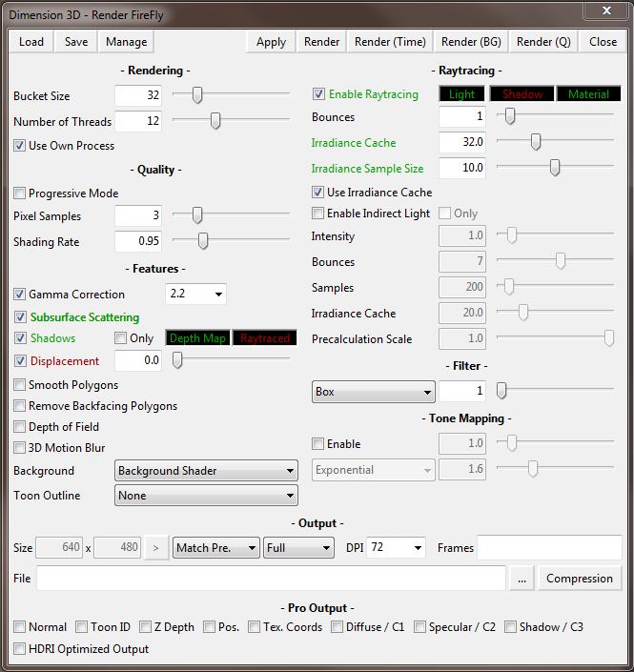Screen dimensions: 634x672
Task: Toggle the Material raytracing button
Action: point(588,94)
